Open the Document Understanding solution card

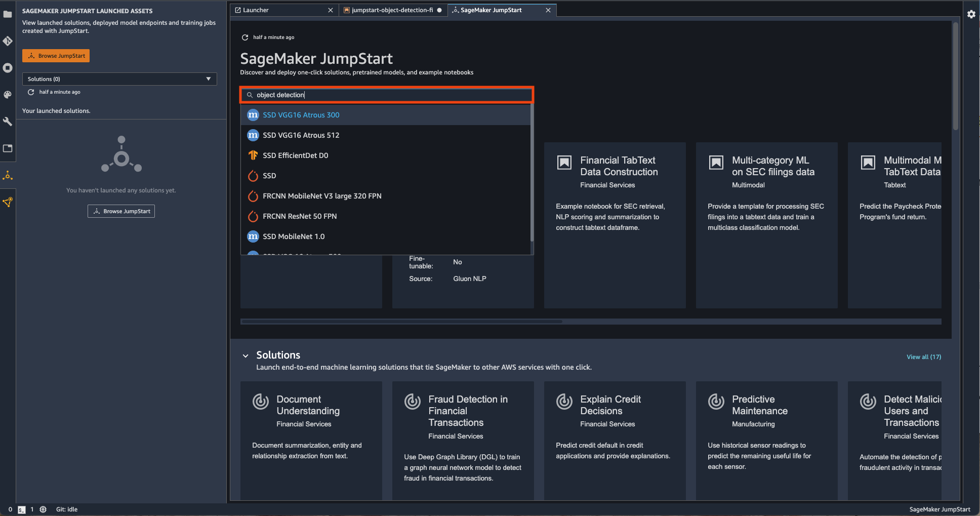(x=311, y=441)
